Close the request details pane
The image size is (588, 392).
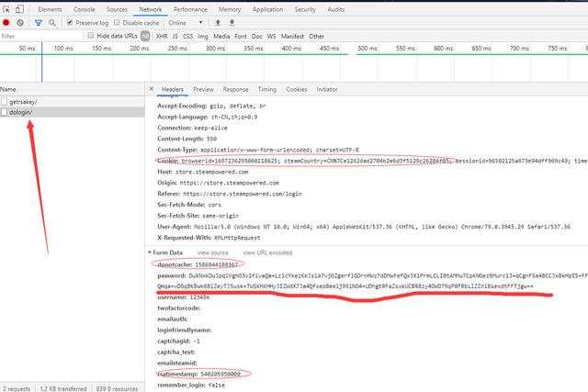(152, 89)
